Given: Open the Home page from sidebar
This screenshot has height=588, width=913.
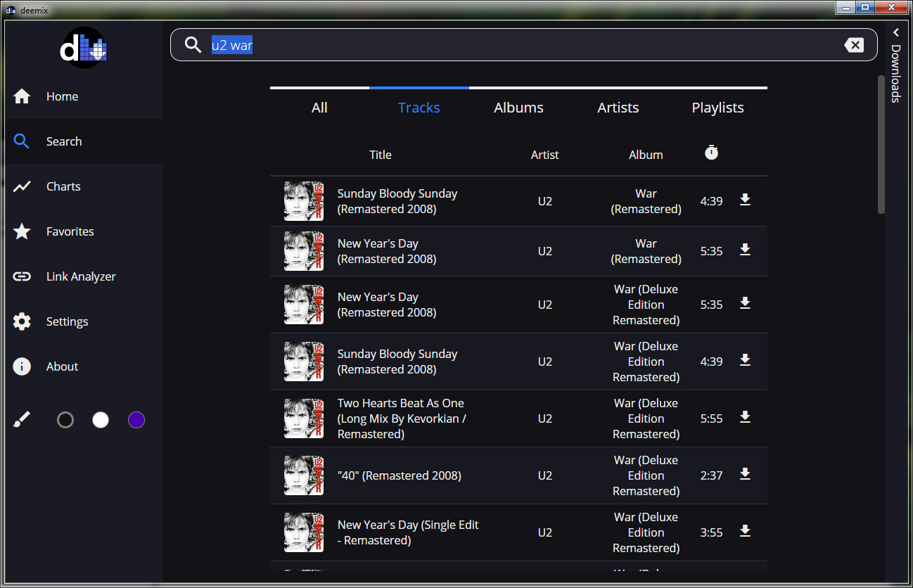Looking at the screenshot, I should [x=84, y=96].
